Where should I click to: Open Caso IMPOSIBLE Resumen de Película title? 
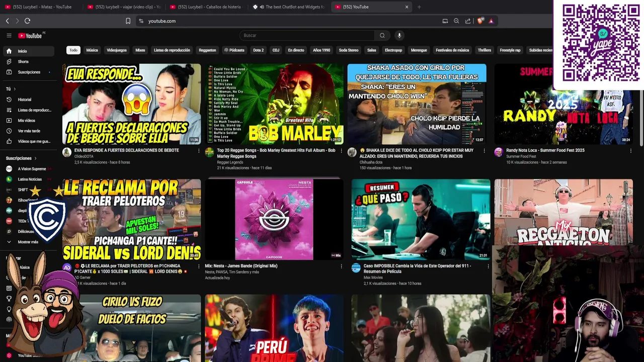pyautogui.click(x=418, y=268)
